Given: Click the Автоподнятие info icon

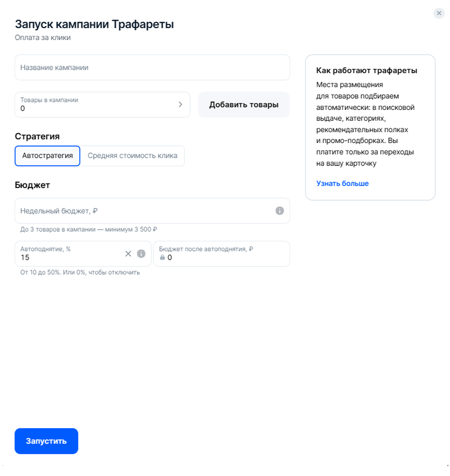Looking at the screenshot, I should 141,254.
